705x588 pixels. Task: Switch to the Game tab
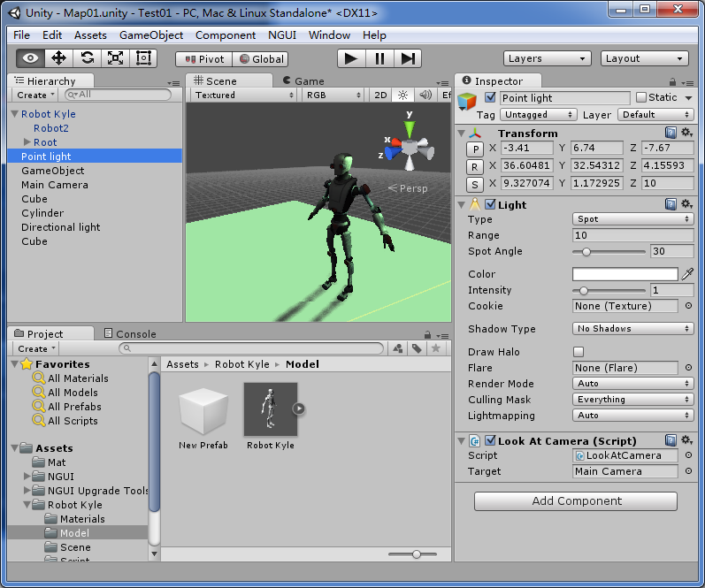pos(303,81)
